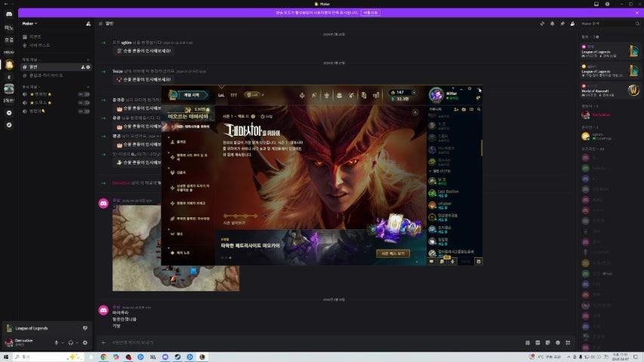Click attach-file plus icon in message box
644x362 pixels.
[x=103, y=342]
